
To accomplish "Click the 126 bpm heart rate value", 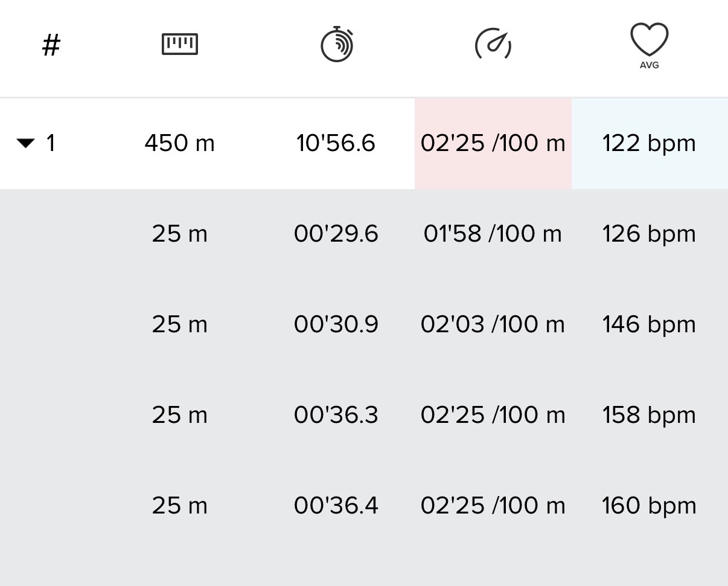I will click(649, 234).
